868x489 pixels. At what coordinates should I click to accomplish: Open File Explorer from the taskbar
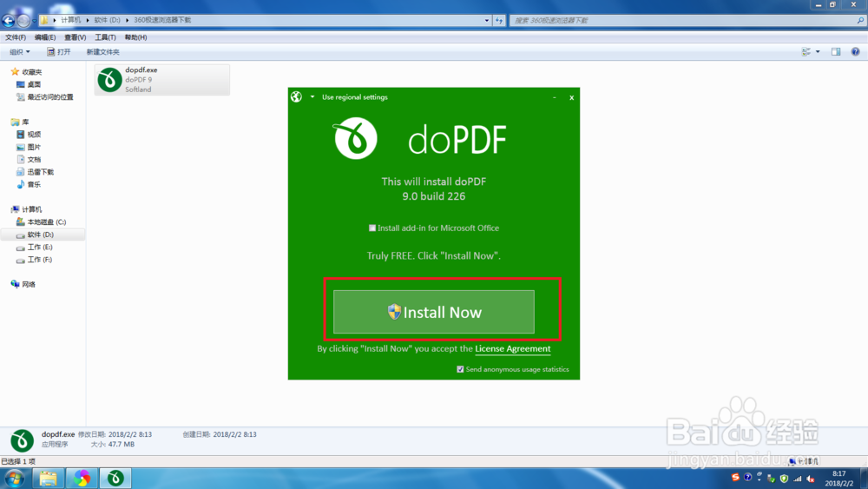click(x=48, y=478)
